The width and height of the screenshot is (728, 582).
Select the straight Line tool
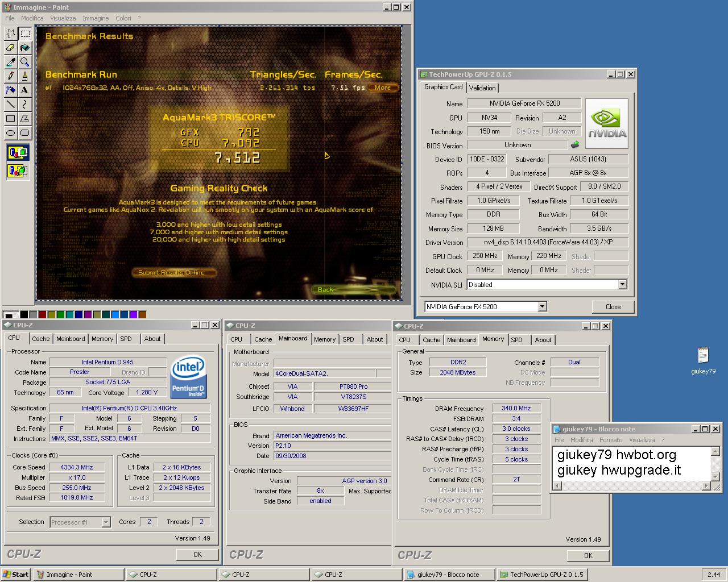10,104
